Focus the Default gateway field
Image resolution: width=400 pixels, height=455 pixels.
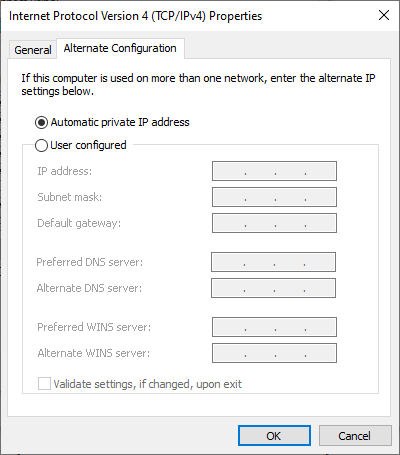click(x=274, y=223)
